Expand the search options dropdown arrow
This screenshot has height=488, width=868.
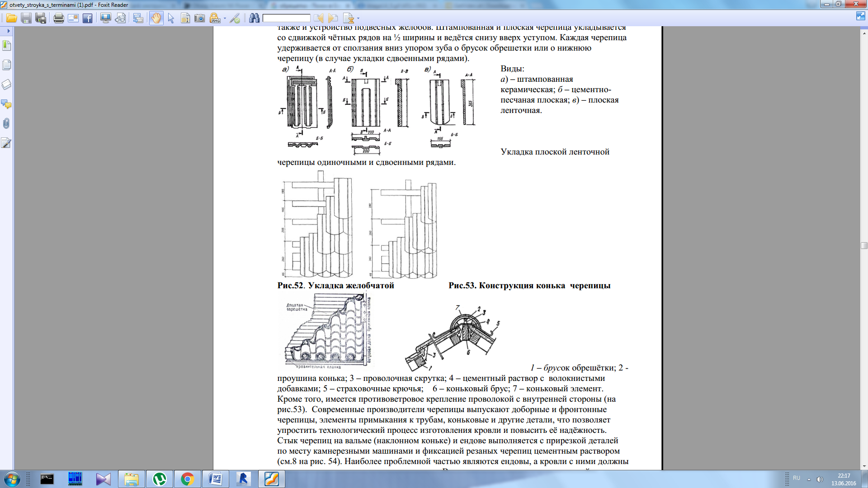click(x=359, y=19)
